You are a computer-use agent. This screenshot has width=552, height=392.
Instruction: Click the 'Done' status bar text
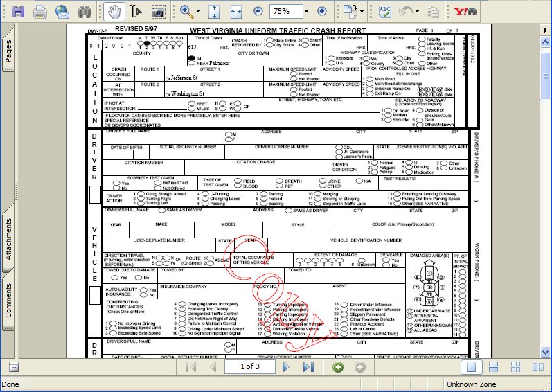click(10, 384)
